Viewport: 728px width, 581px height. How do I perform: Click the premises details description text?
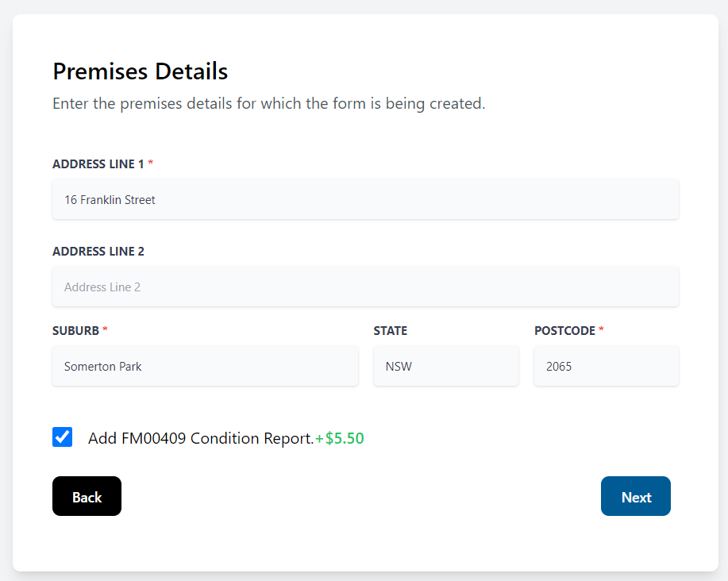(x=269, y=103)
